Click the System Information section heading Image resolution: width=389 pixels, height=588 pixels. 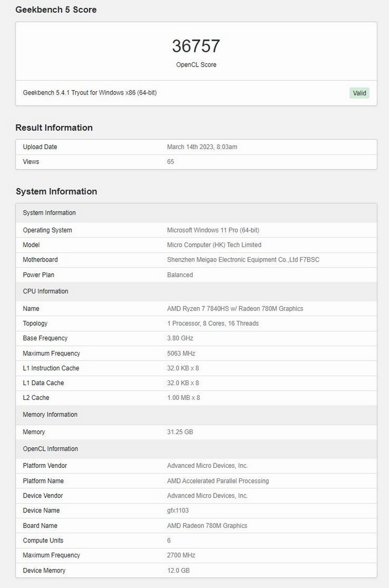56,191
